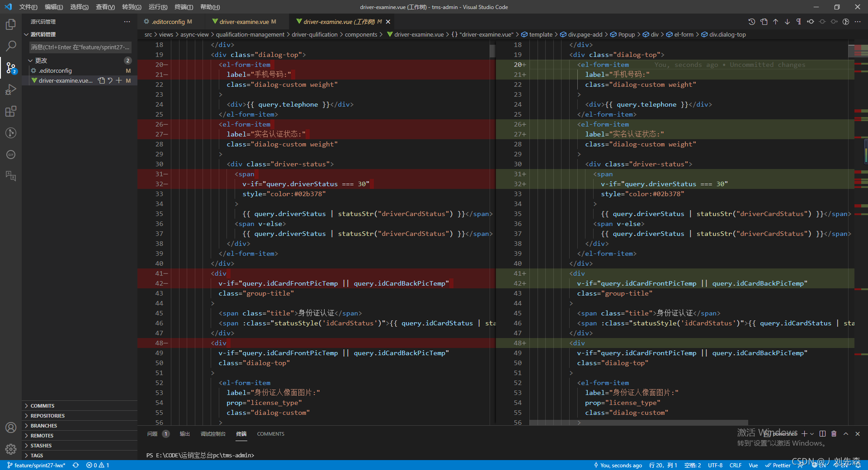Open new terminal launch profile dropdown
Screen dimensions: 868x470
[812, 434]
